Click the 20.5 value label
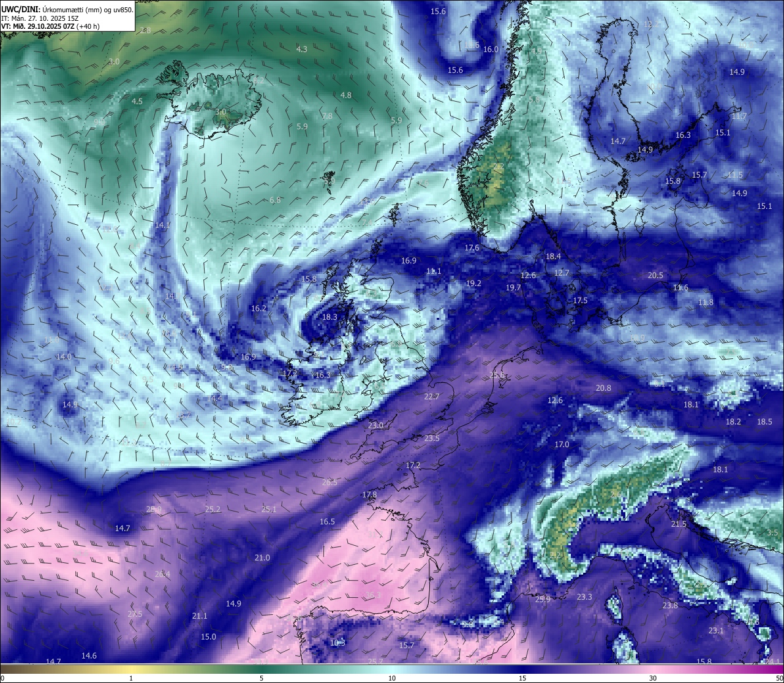784x683 pixels. tap(655, 275)
